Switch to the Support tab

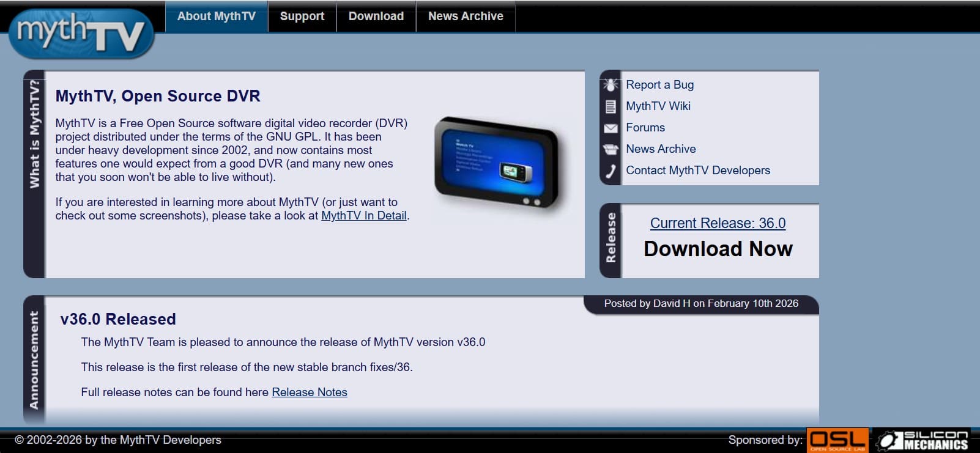pos(302,17)
